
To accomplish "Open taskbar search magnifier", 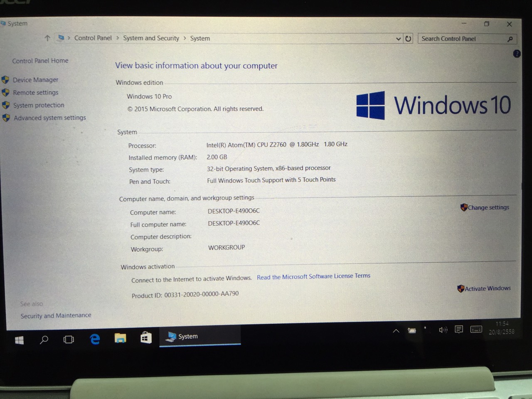I will [x=44, y=340].
